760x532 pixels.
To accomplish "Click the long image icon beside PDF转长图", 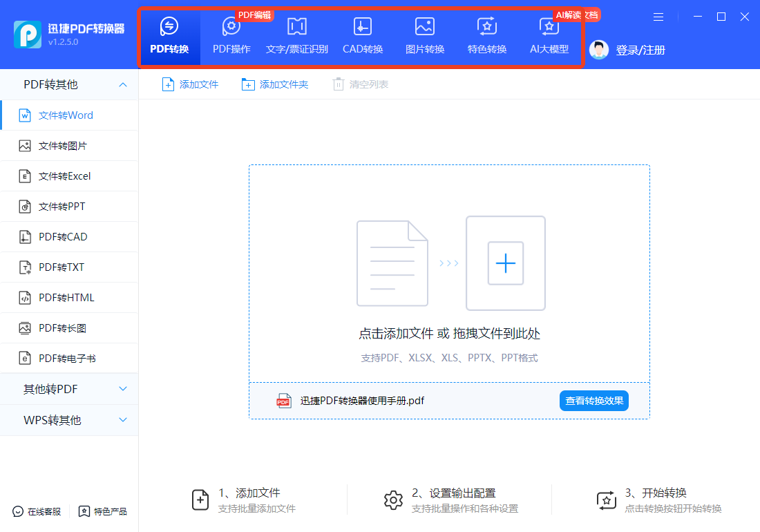I will coord(25,328).
